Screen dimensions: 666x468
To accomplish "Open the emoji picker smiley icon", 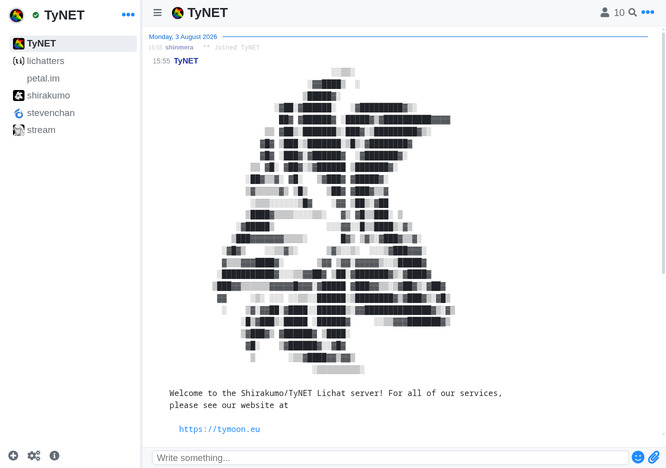I will pos(638,457).
